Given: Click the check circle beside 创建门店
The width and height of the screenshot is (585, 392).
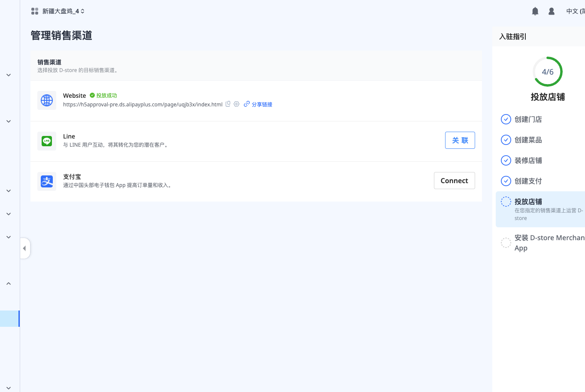Looking at the screenshot, I should pos(506,119).
